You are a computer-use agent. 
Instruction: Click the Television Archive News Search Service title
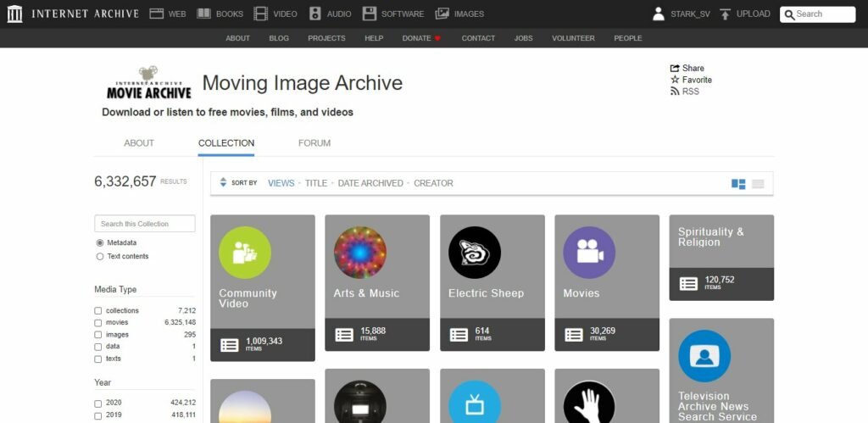[x=717, y=406]
